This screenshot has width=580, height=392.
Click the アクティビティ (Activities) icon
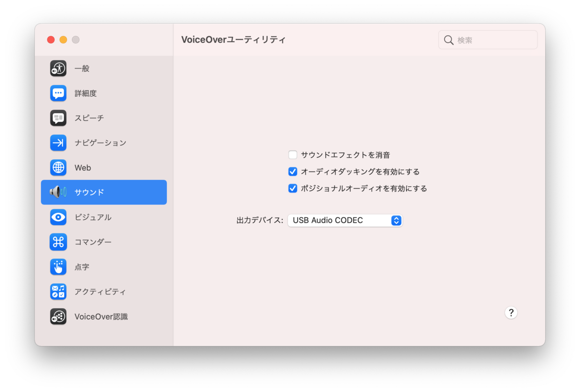[x=58, y=291]
